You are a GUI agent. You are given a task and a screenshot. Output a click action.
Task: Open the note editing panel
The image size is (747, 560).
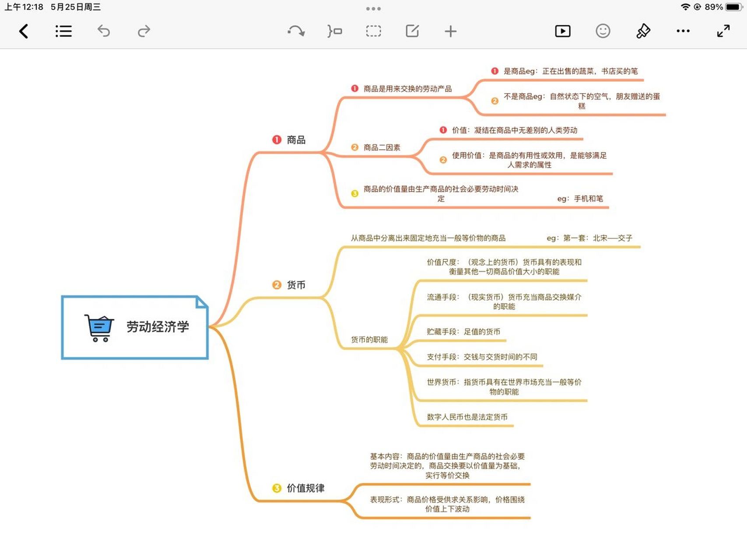pyautogui.click(x=412, y=31)
